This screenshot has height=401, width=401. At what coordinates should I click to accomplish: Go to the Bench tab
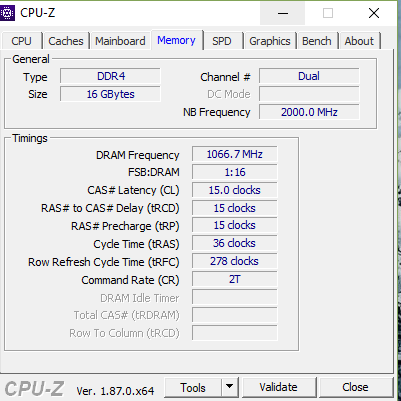click(317, 41)
